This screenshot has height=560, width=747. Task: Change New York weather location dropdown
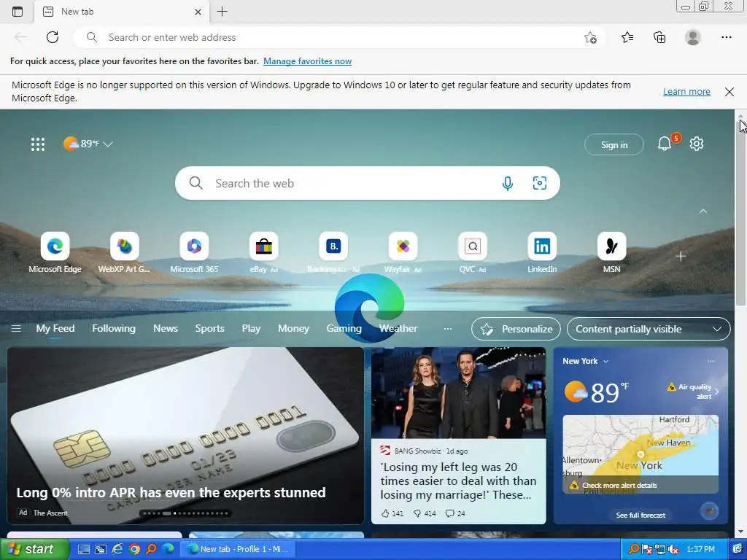point(585,361)
